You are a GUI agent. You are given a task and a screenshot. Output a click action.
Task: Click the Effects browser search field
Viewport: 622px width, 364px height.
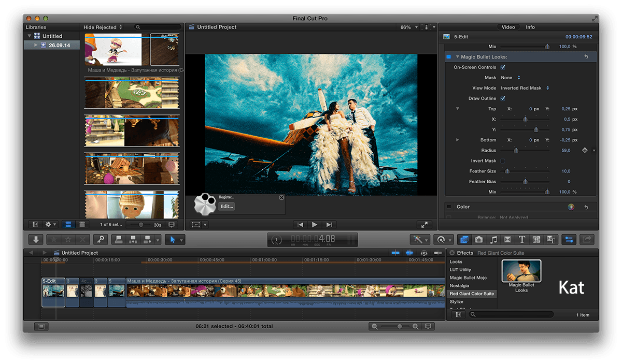[511, 314]
